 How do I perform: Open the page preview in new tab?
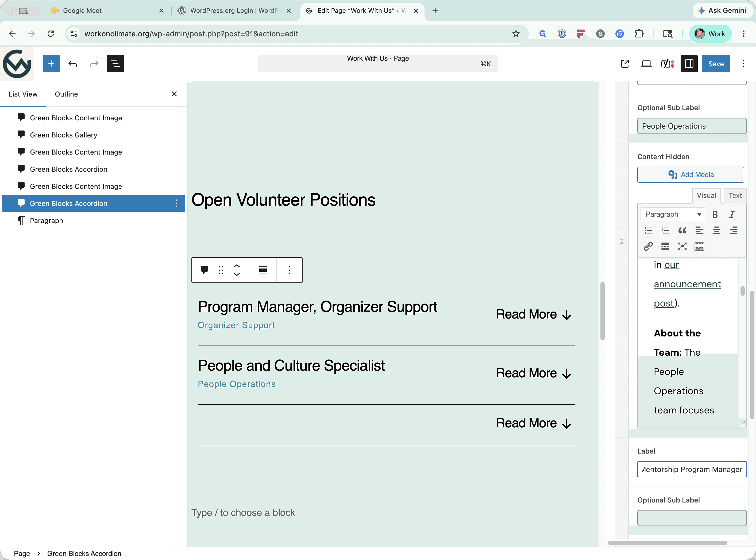click(625, 64)
